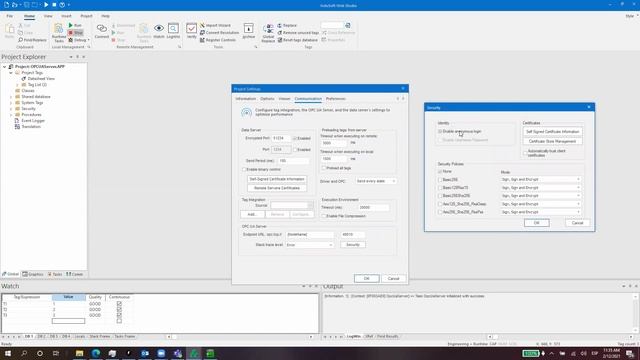Click the Encrypted Port input field
Image resolution: width=640 pixels, height=360 pixels.
[281, 138]
